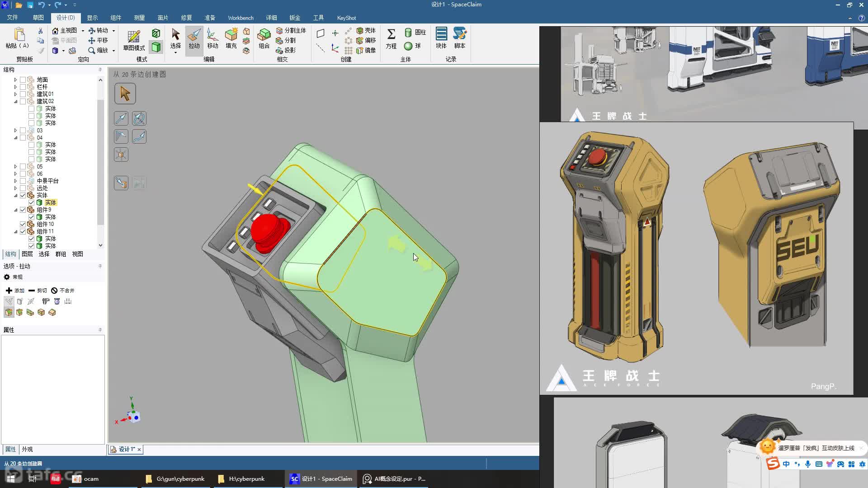This screenshot has width=868, height=488.
Task: Open the 文件 menu
Action: 12,18
